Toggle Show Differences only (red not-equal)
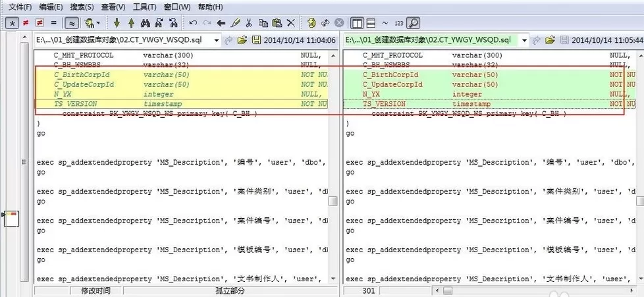The image size is (644, 297). tap(26, 23)
